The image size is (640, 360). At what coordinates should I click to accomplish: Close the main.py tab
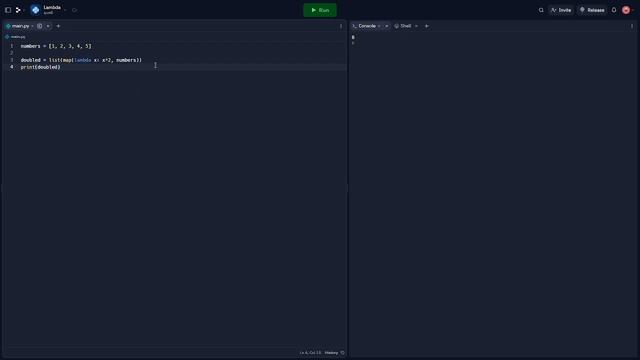point(48,26)
